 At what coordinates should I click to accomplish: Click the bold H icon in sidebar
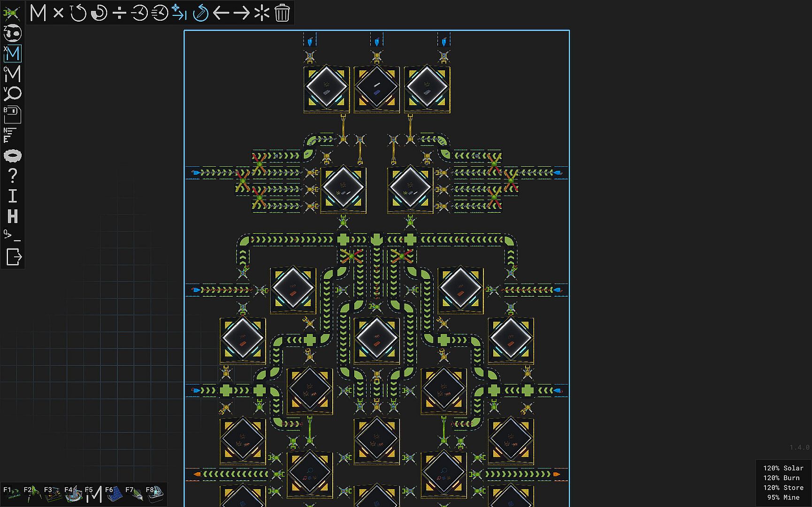(13, 216)
